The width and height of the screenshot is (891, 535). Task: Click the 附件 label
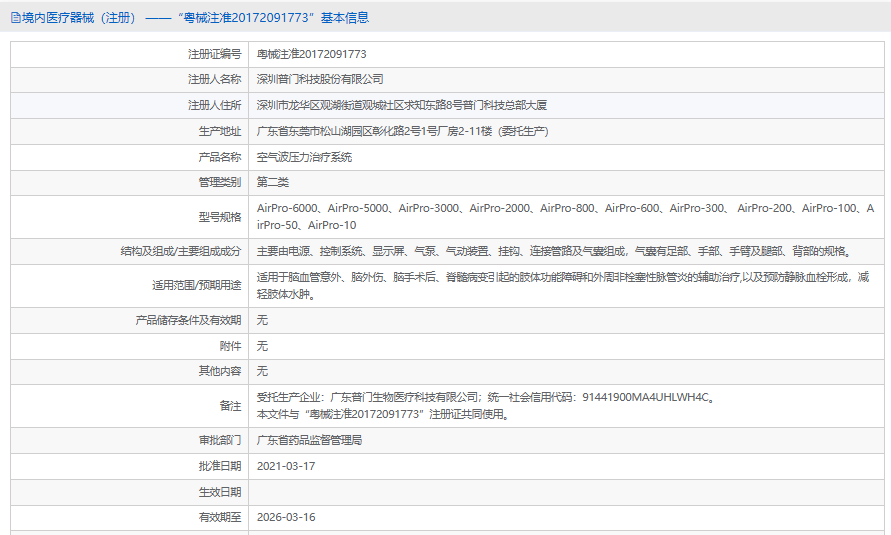coord(231,346)
